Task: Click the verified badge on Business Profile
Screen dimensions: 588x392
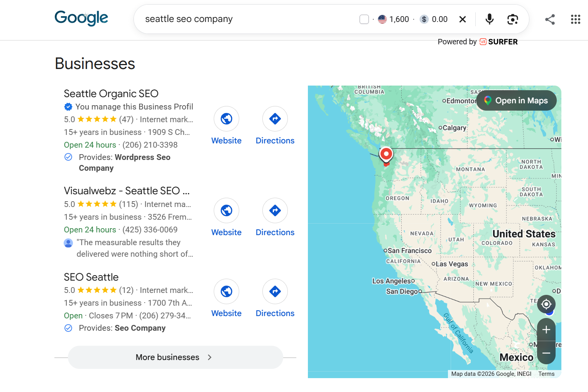Action: pyautogui.click(x=68, y=107)
